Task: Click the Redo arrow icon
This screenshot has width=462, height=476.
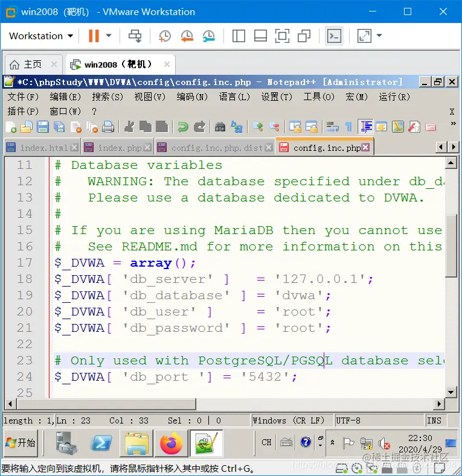Action: click(199, 127)
